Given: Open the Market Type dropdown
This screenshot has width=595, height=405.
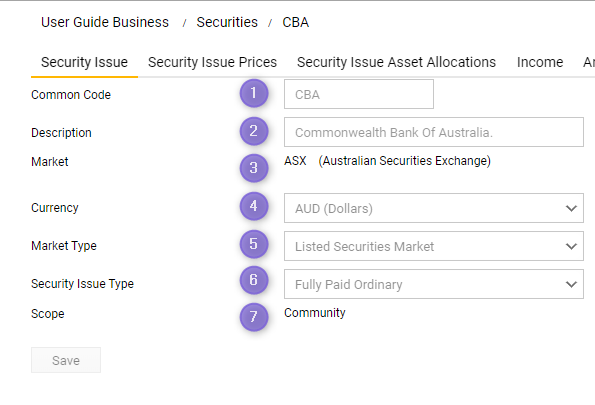Looking at the screenshot, I should 434,246.
